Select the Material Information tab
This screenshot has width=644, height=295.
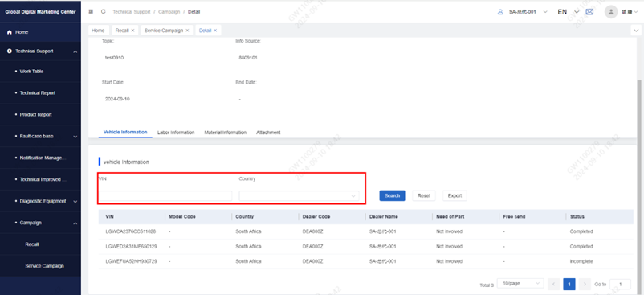[x=226, y=133]
